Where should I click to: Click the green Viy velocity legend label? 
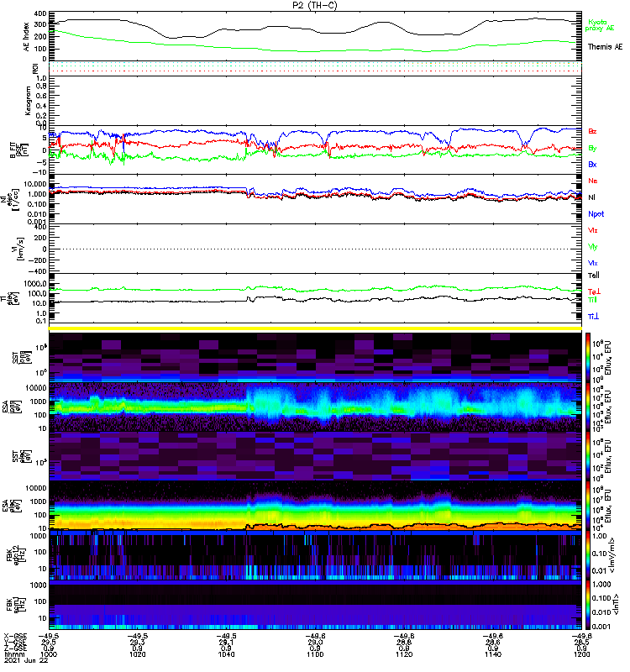[x=592, y=246]
